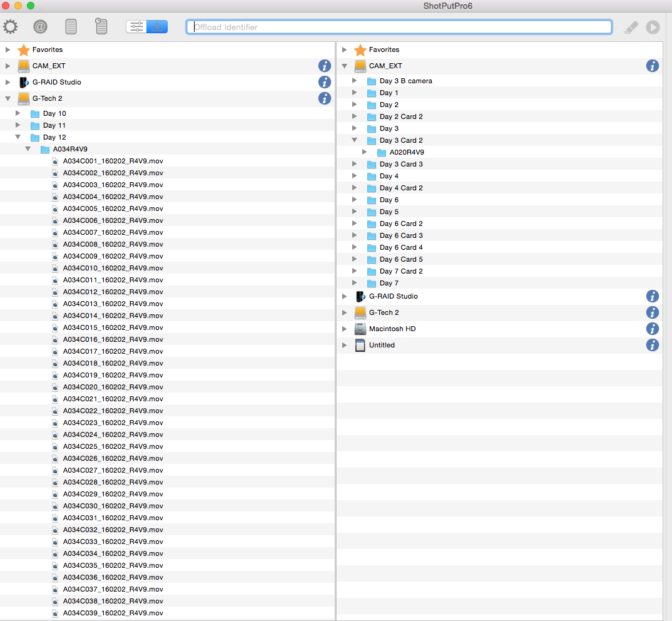Expand Day 10 folder in left pane

18,113
